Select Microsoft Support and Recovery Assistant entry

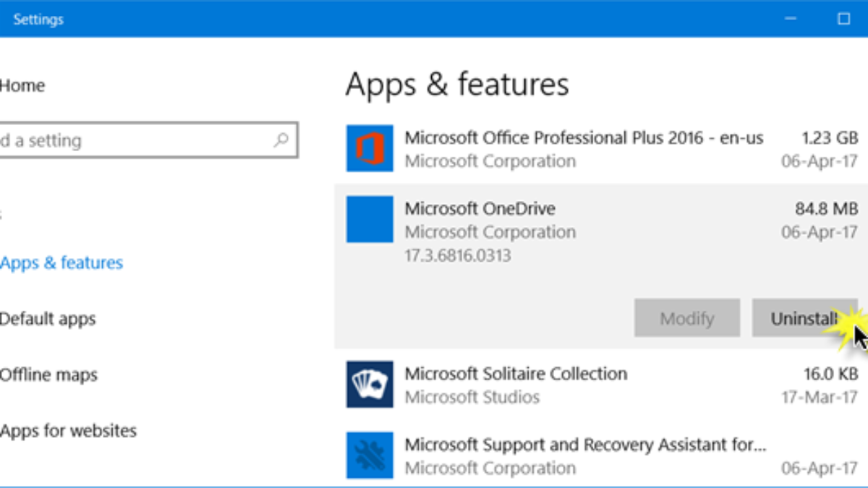(x=584, y=445)
